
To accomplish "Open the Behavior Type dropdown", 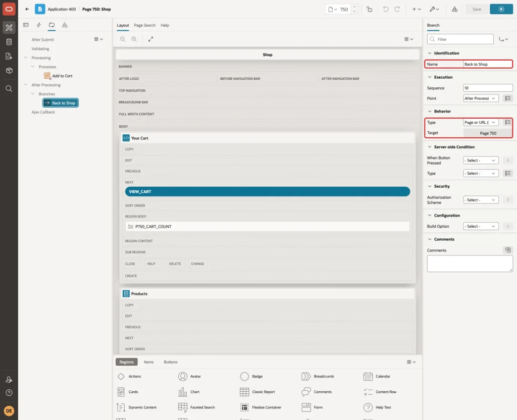I will [x=481, y=122].
